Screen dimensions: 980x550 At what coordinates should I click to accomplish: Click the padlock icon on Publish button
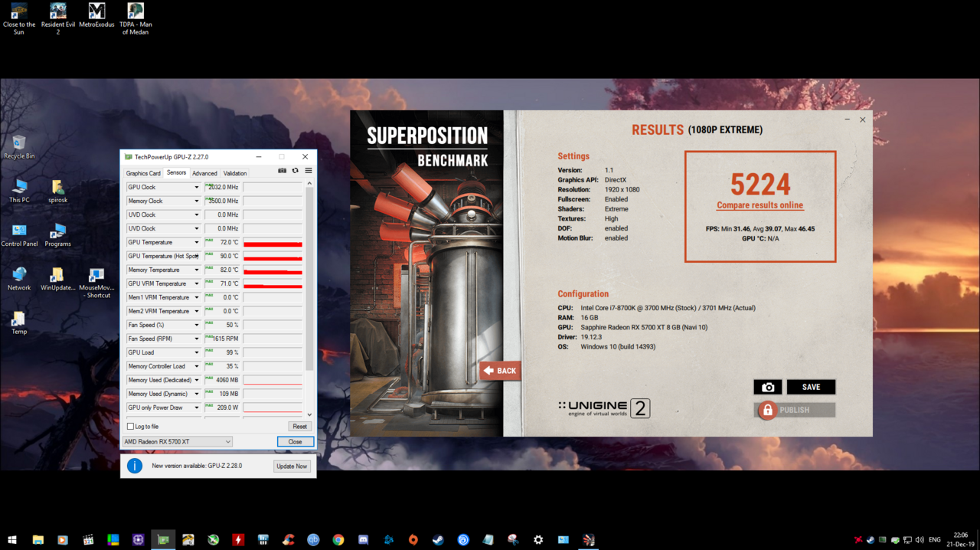(x=767, y=410)
